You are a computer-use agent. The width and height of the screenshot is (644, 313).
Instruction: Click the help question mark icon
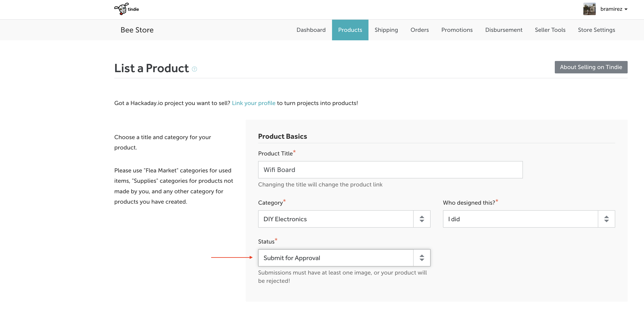(x=194, y=69)
